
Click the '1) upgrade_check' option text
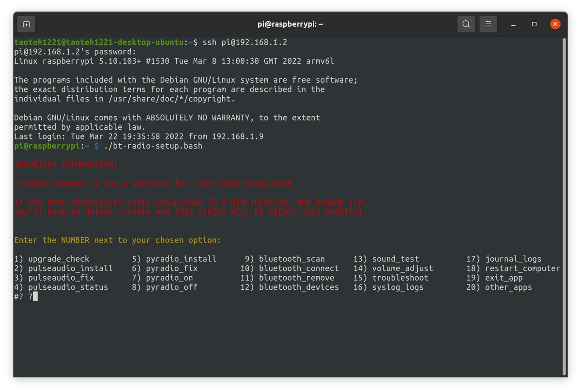pos(52,259)
